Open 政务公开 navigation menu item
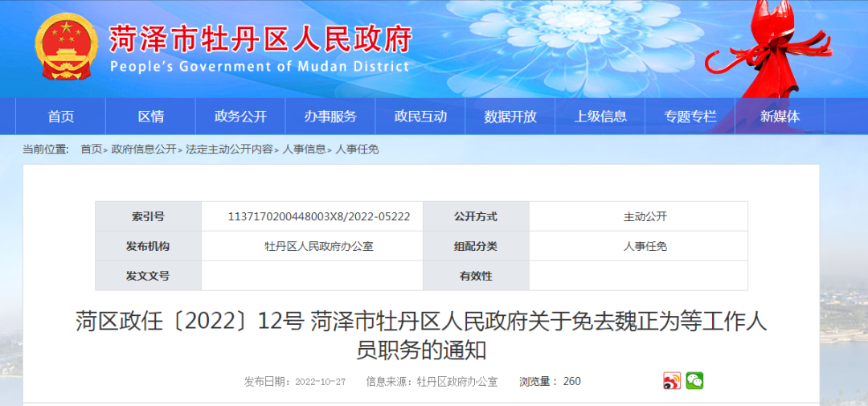This screenshot has width=868, height=406. (x=241, y=117)
